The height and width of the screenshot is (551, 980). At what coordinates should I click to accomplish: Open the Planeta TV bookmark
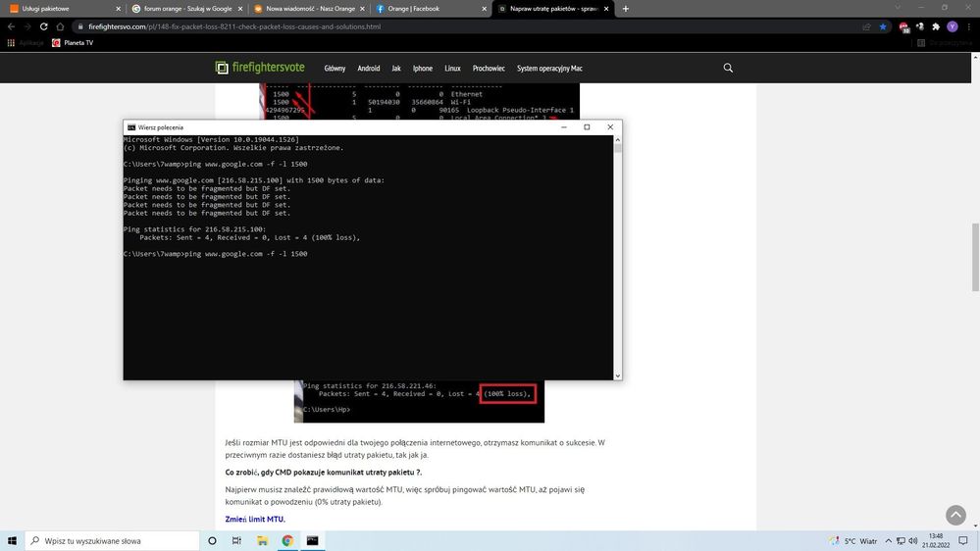[74, 43]
